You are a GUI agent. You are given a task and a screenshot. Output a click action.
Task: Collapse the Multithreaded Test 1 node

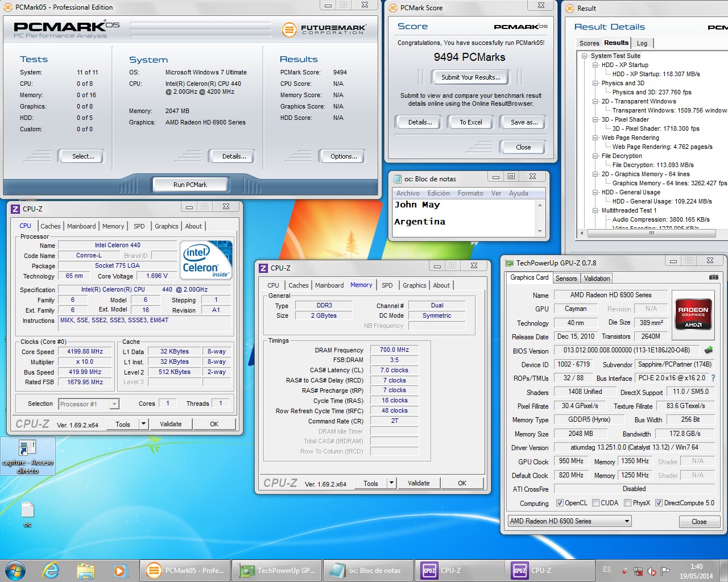[595, 210]
